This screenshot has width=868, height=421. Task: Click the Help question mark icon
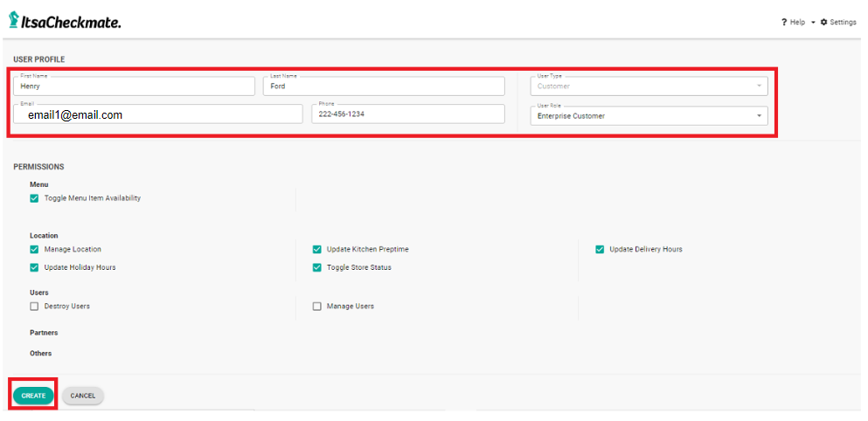[784, 22]
